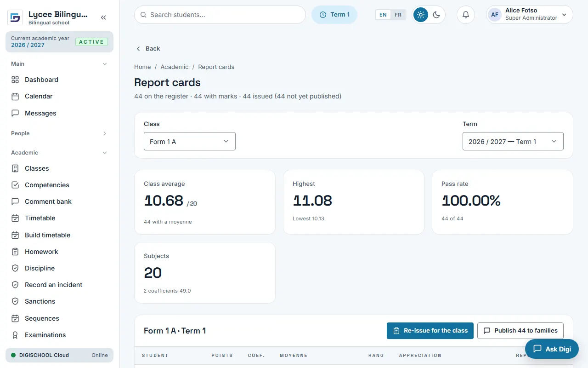This screenshot has height=368, width=588.
Task: Collapse the sidebar with double-chevron icon
Action: tap(103, 17)
